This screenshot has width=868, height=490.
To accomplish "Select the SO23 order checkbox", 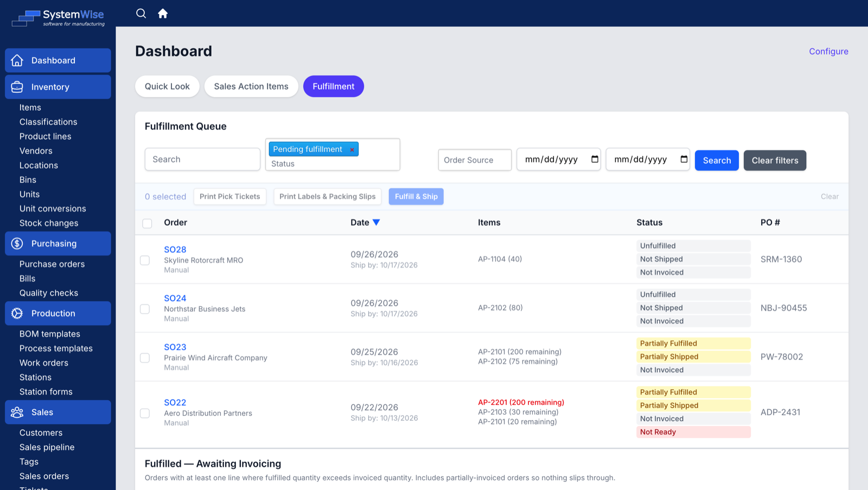I will [x=145, y=358].
